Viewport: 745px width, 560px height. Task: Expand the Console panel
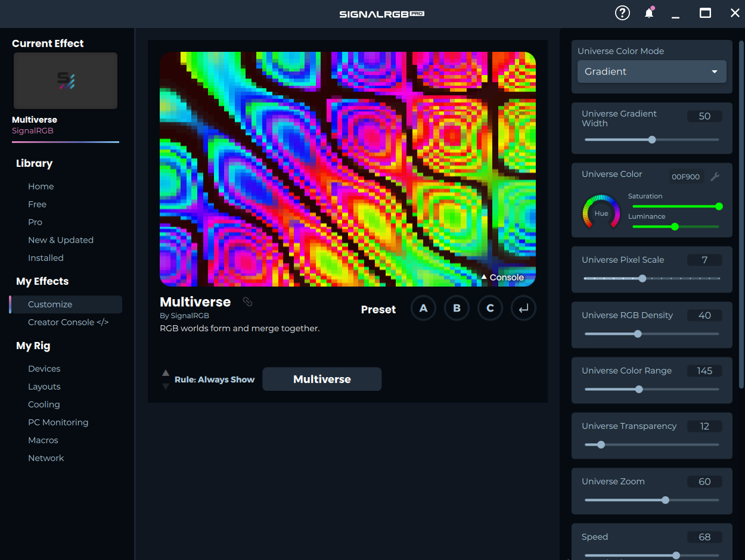point(502,278)
